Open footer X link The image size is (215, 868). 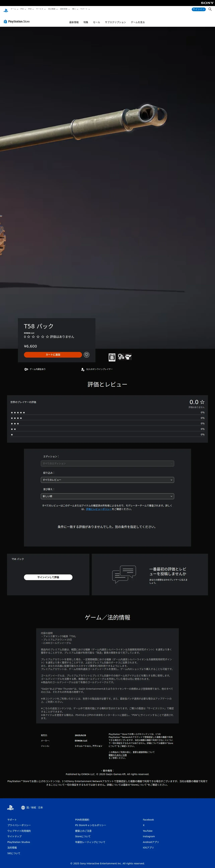pos(144,825)
